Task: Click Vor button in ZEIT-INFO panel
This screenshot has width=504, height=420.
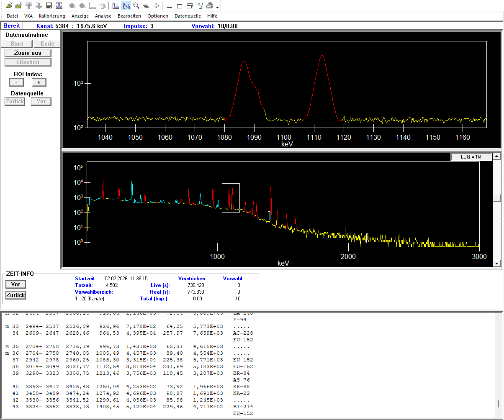Action: tap(15, 284)
